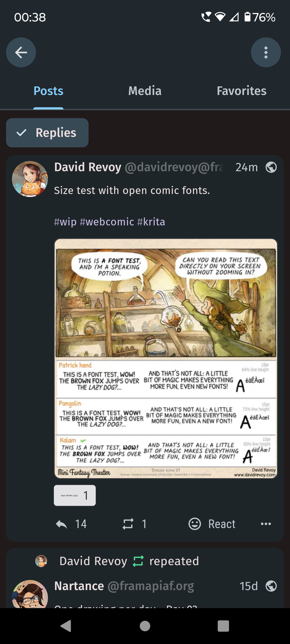Open the #krita hashtag
This screenshot has width=290, height=644.
pos(151,222)
